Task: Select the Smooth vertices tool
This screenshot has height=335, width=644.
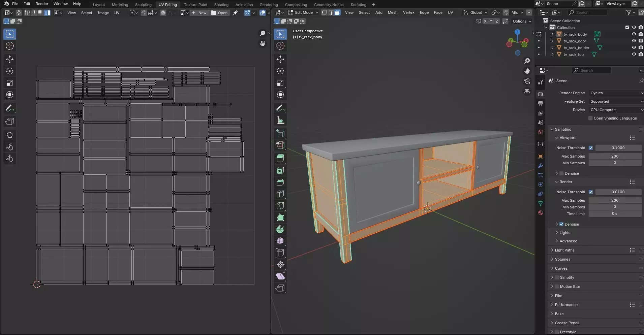Action: pos(280,241)
